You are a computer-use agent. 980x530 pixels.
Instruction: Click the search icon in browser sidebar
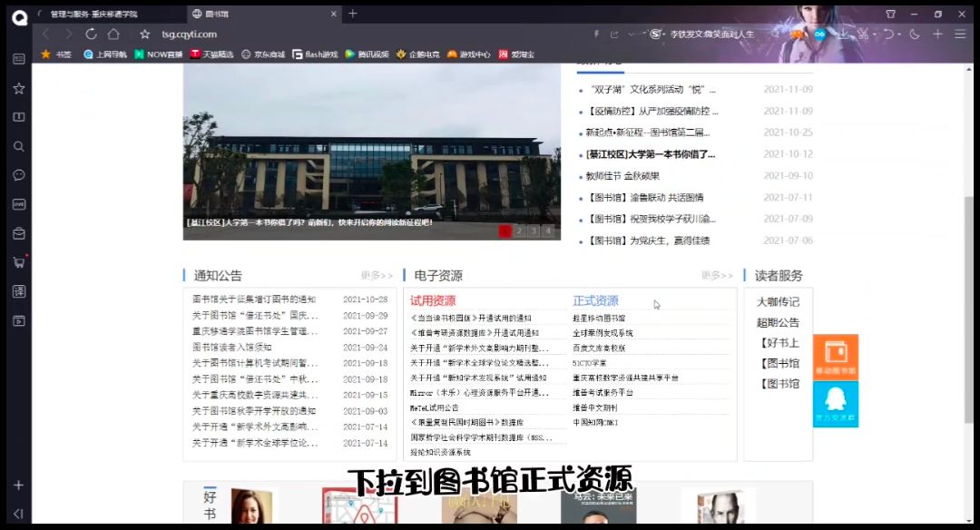point(18,146)
